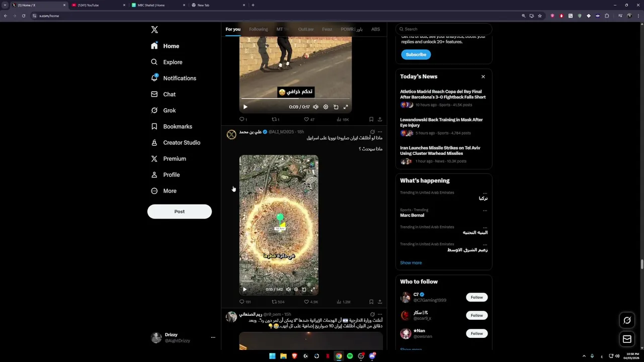Open Grok explain icon on the @ALI_M2025 post
The height and width of the screenshot is (362, 644).
(372, 132)
